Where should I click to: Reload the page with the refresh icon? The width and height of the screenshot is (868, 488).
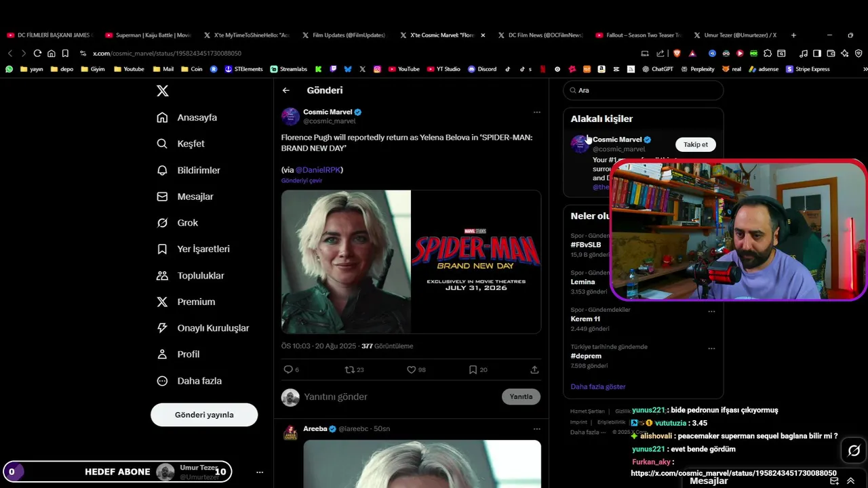tap(37, 54)
